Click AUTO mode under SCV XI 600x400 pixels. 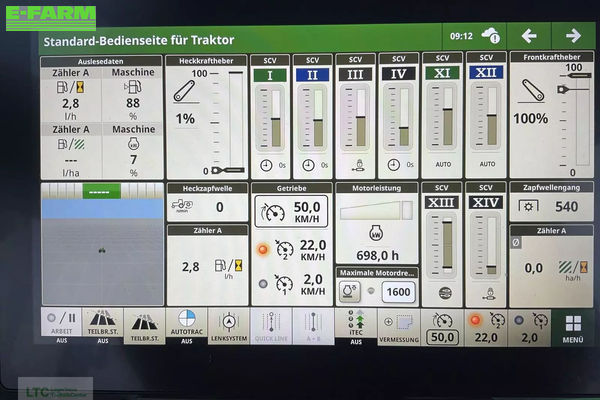443,164
